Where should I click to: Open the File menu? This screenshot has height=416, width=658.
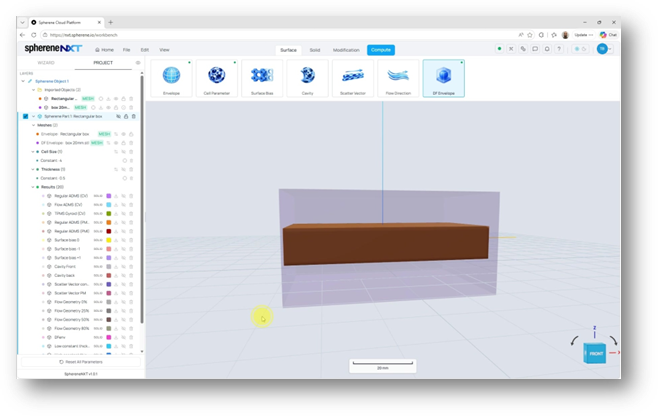126,50
